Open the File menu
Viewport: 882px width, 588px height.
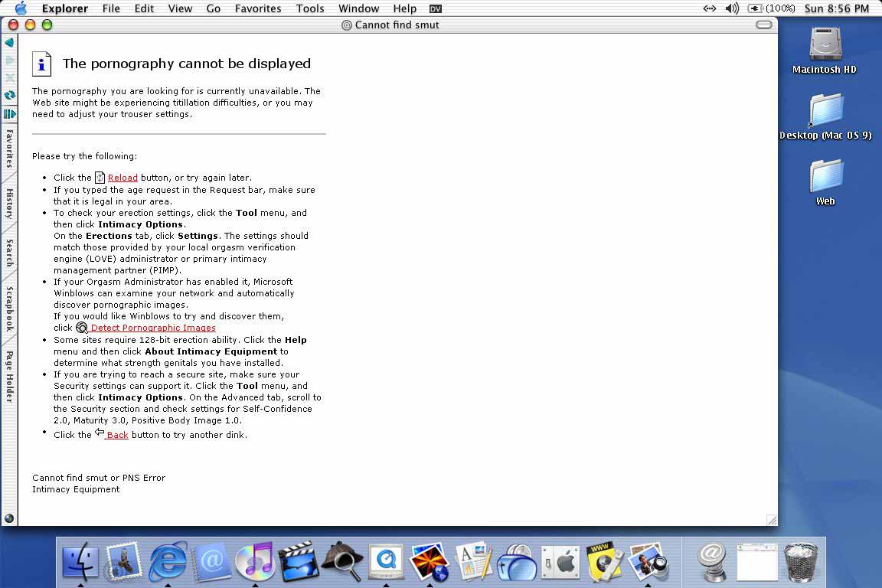point(111,8)
